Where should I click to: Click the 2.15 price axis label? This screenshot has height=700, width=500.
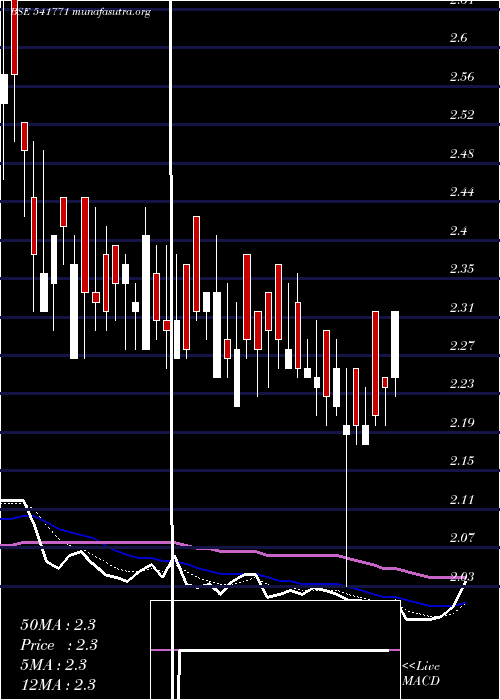(462, 461)
